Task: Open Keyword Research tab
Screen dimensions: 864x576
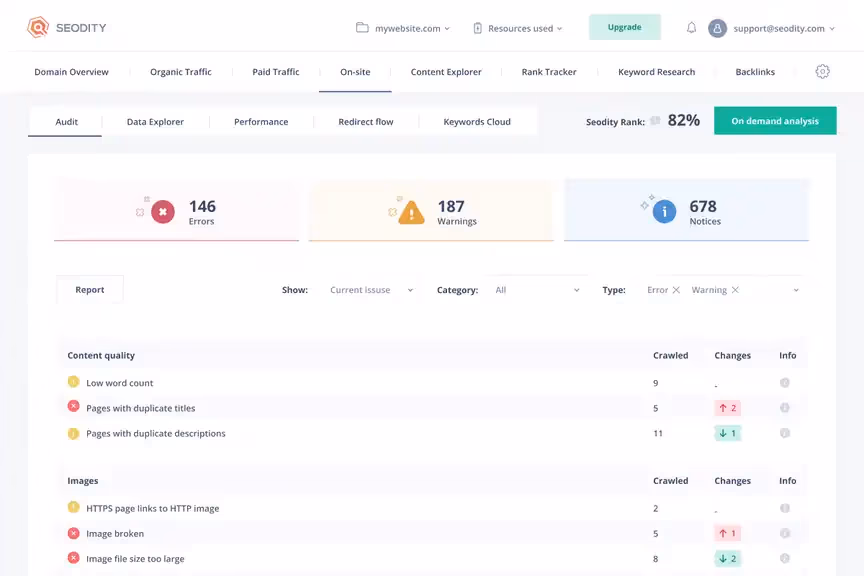Action: [656, 72]
